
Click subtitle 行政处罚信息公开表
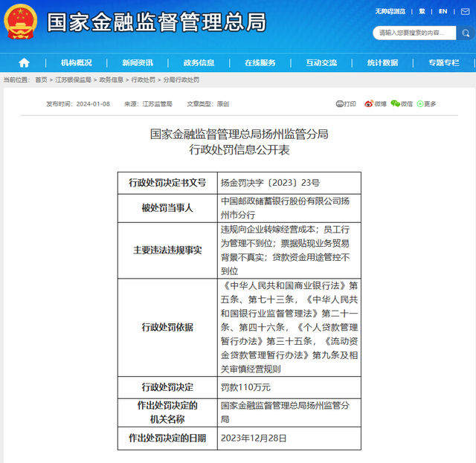pyautogui.click(x=239, y=150)
